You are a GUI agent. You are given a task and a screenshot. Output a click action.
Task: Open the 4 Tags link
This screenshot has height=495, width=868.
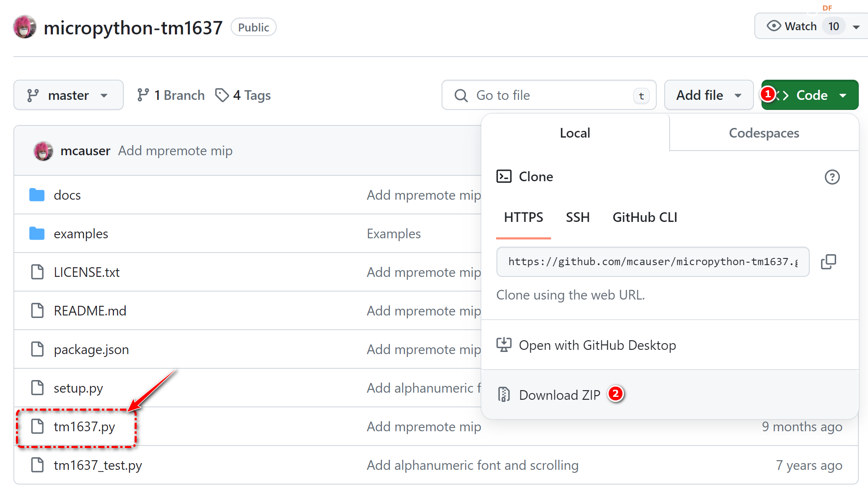pos(243,95)
